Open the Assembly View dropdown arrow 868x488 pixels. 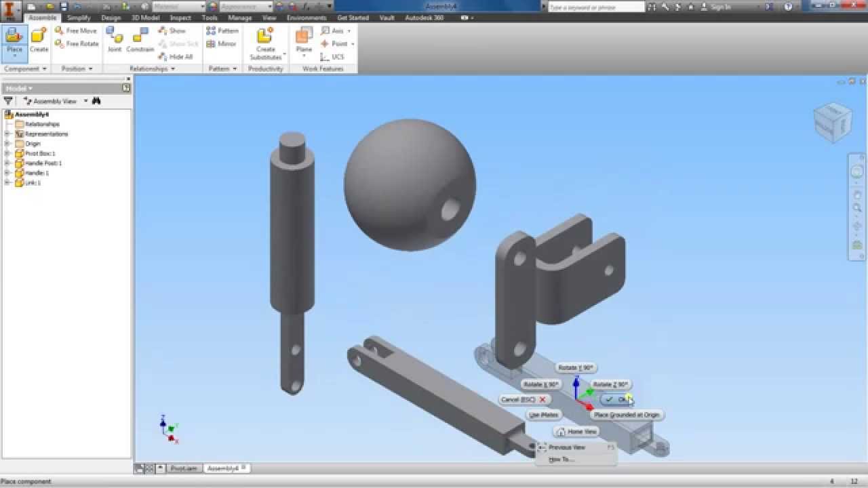coord(85,101)
